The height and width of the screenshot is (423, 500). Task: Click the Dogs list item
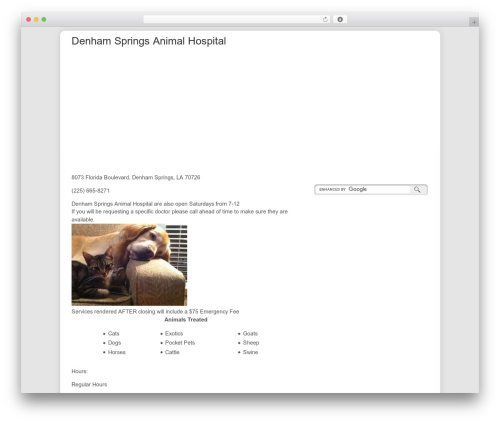pos(114,343)
